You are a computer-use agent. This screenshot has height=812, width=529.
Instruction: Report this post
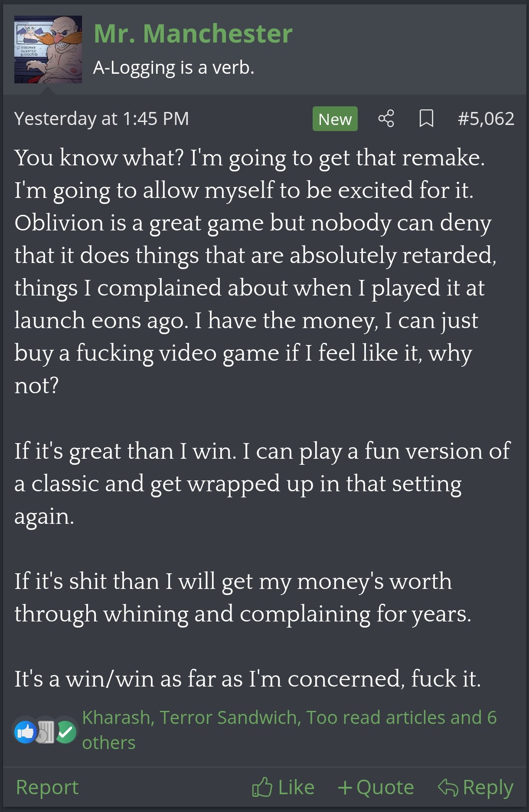[x=47, y=787]
